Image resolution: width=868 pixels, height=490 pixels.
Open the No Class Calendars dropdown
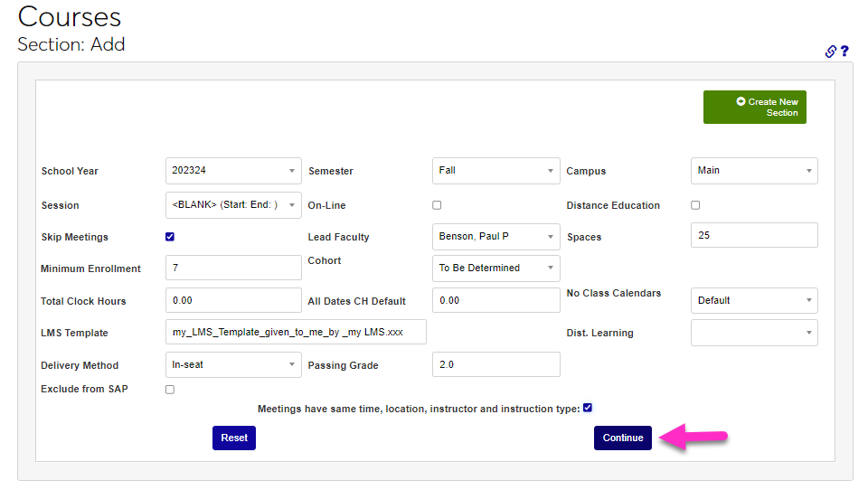click(753, 300)
